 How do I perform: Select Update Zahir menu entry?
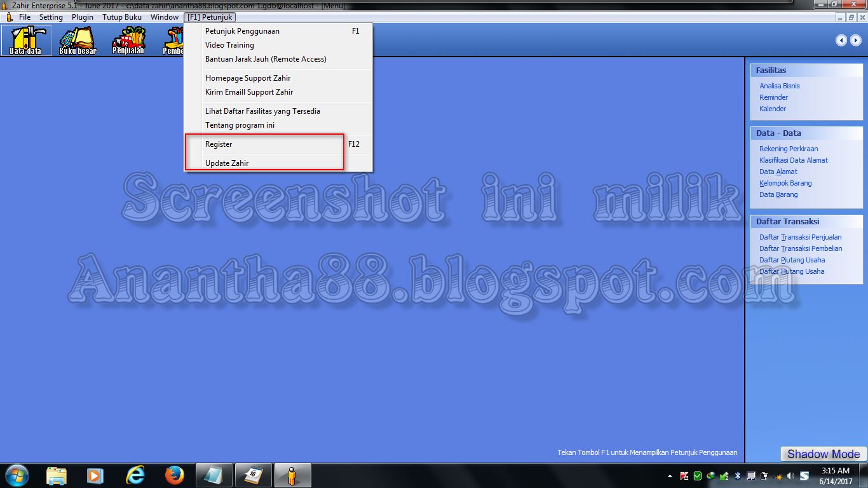point(278,163)
